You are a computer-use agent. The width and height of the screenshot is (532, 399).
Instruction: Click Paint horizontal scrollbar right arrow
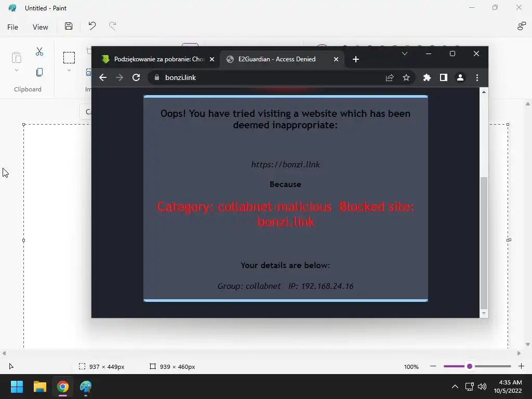pos(519,353)
